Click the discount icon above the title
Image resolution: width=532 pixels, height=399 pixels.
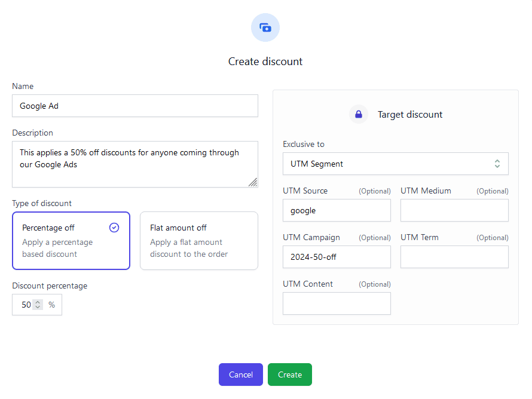(265, 27)
